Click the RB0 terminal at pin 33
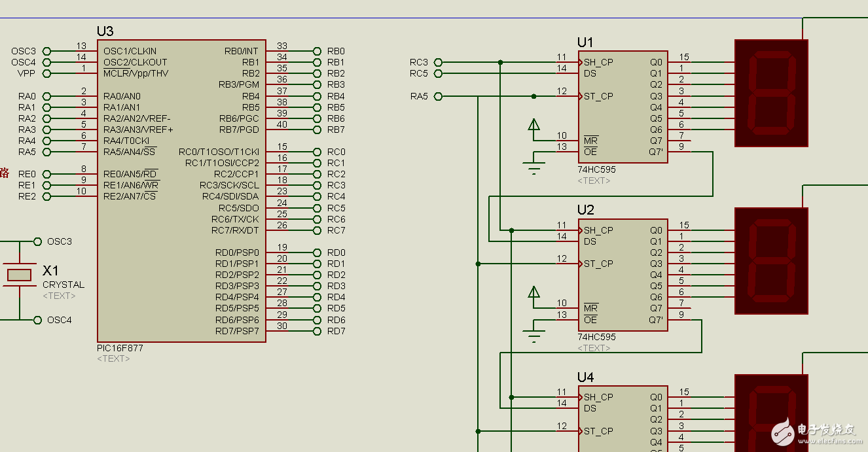 317,51
